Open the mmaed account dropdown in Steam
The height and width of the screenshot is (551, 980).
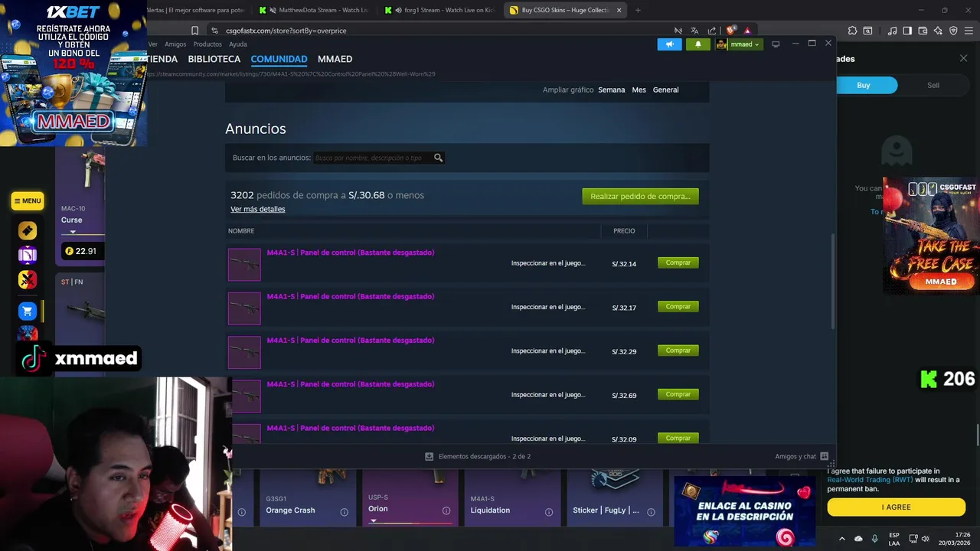(738, 44)
